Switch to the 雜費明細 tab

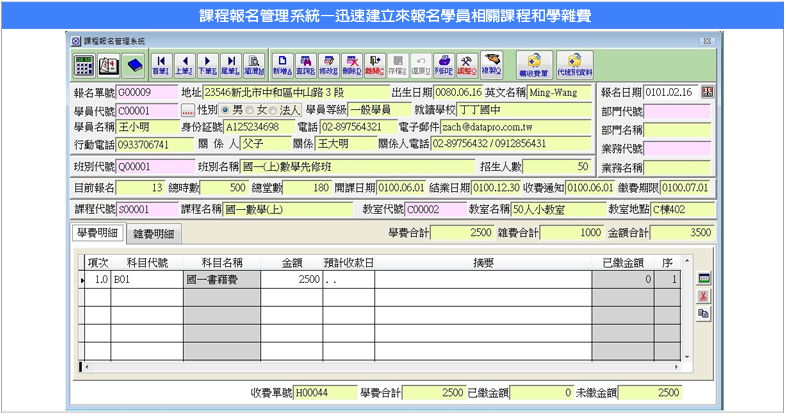click(x=154, y=234)
